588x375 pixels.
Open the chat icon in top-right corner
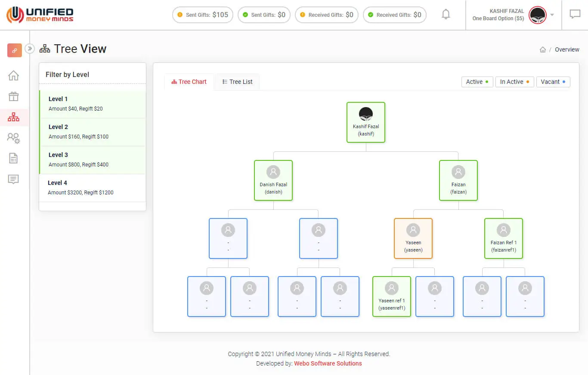point(575,15)
